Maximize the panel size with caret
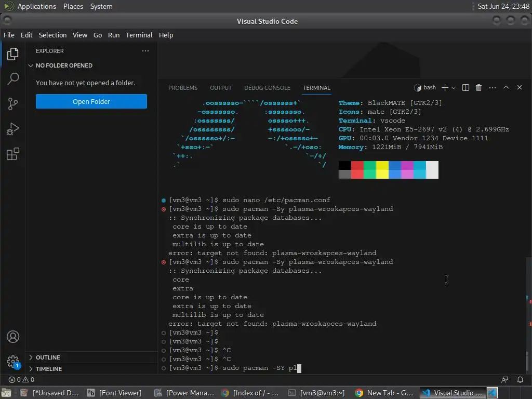This screenshot has height=399, width=532. click(x=506, y=87)
